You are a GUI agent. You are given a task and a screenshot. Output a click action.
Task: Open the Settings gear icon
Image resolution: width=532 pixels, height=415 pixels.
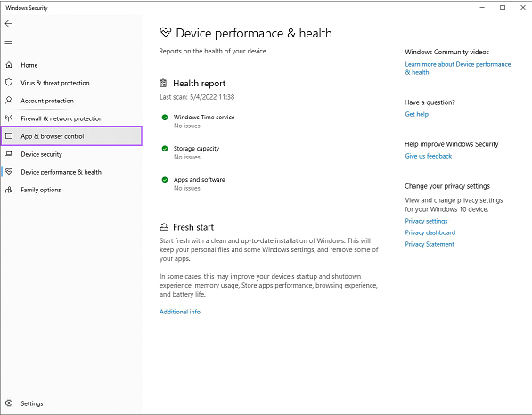pyautogui.click(x=9, y=403)
